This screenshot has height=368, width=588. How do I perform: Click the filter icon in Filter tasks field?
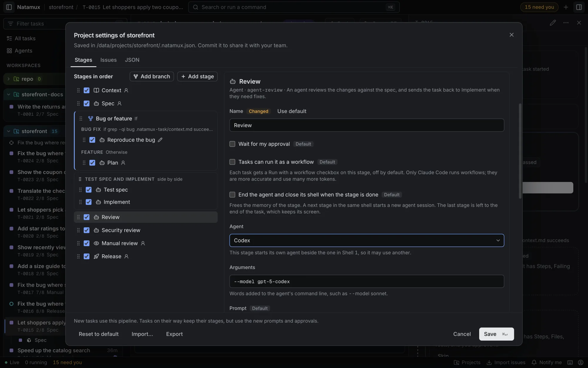click(x=11, y=24)
